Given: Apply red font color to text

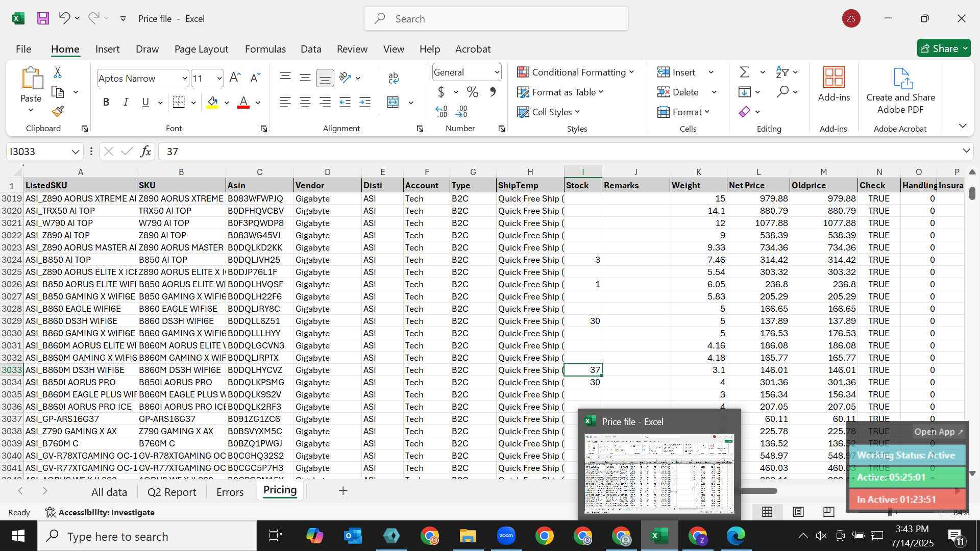Looking at the screenshot, I should click(243, 103).
